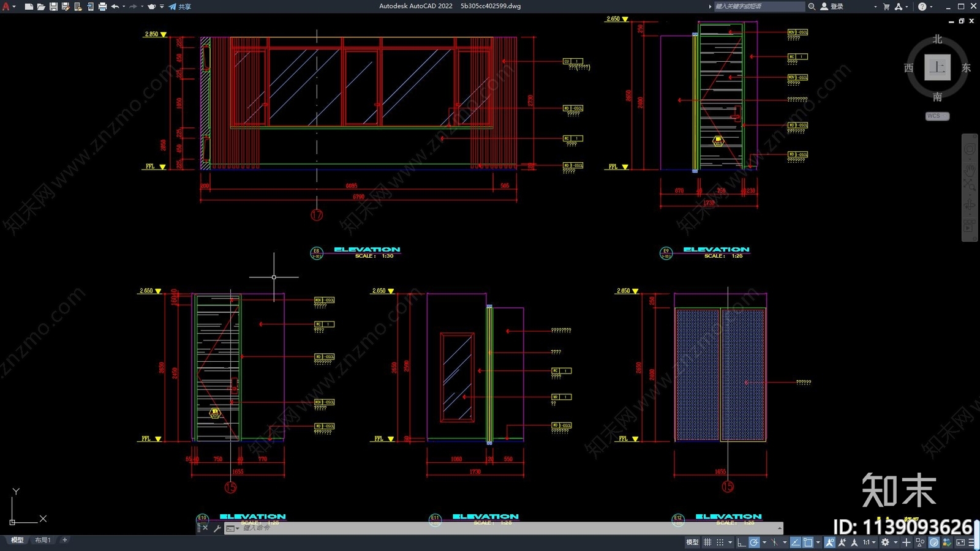Click the ViewCube west label 西
The height and width of the screenshot is (551, 980).
pos(909,68)
